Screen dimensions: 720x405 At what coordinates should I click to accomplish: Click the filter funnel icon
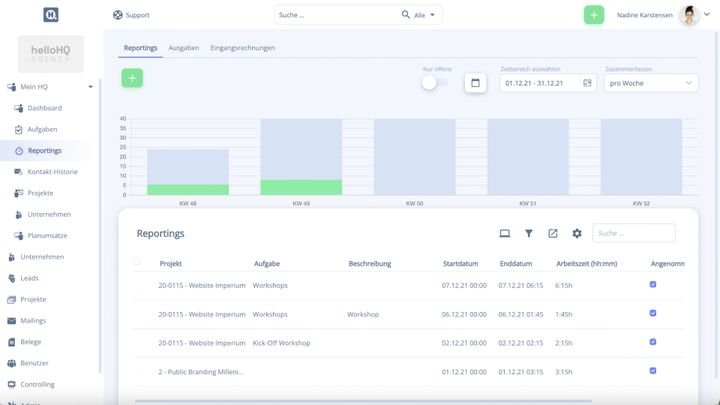point(529,233)
